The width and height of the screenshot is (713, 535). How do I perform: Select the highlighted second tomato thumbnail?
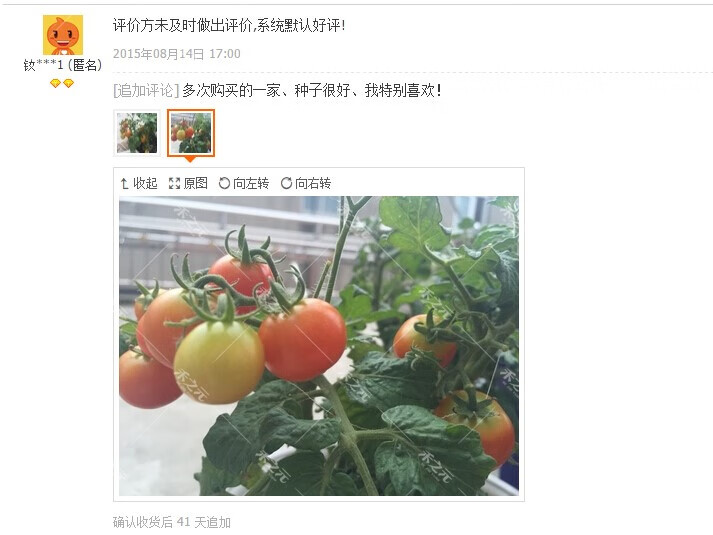tap(191, 133)
